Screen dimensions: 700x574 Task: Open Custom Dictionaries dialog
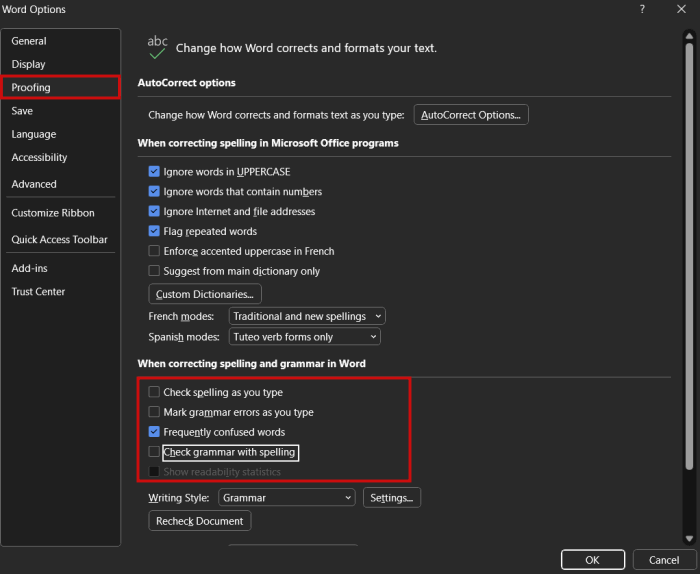pos(205,294)
